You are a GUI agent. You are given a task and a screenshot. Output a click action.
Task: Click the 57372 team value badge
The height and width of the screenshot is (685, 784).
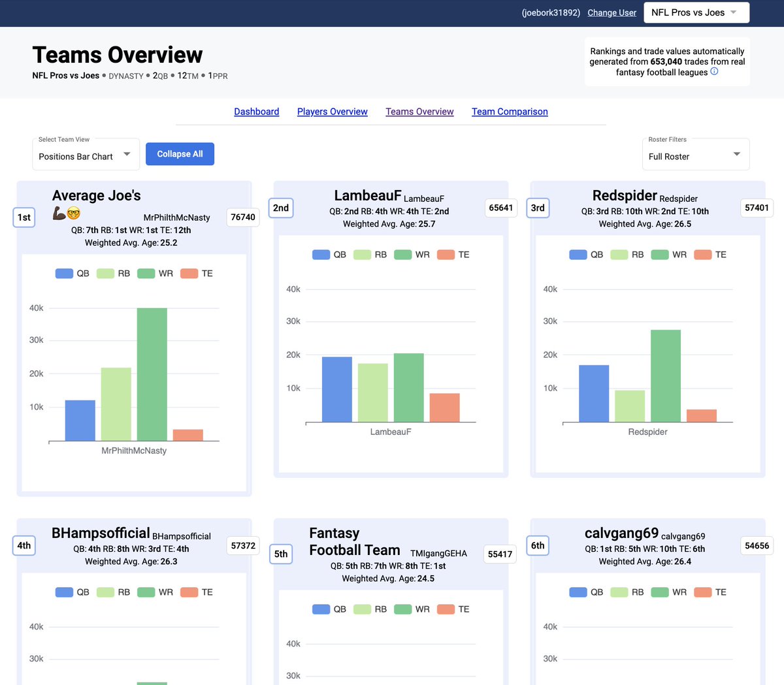(x=243, y=545)
